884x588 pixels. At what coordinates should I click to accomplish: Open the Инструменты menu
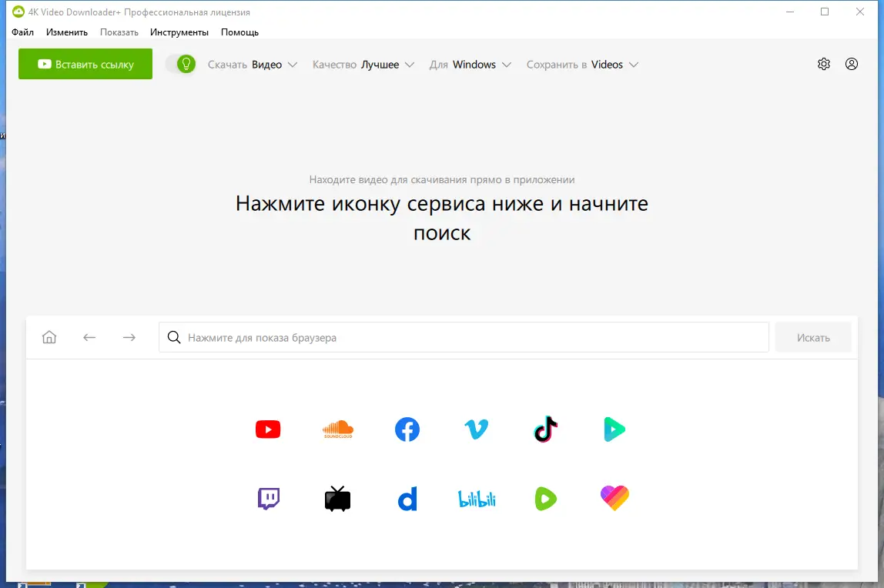coord(179,32)
